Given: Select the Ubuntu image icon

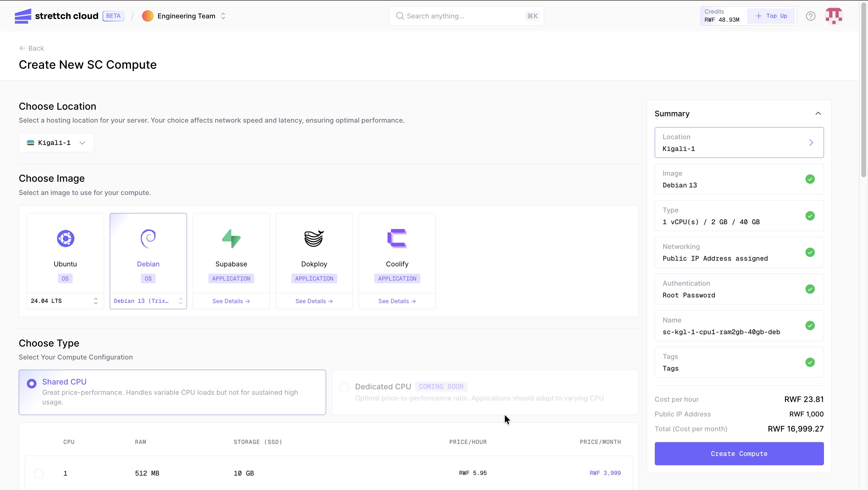Looking at the screenshot, I should pyautogui.click(x=65, y=238).
